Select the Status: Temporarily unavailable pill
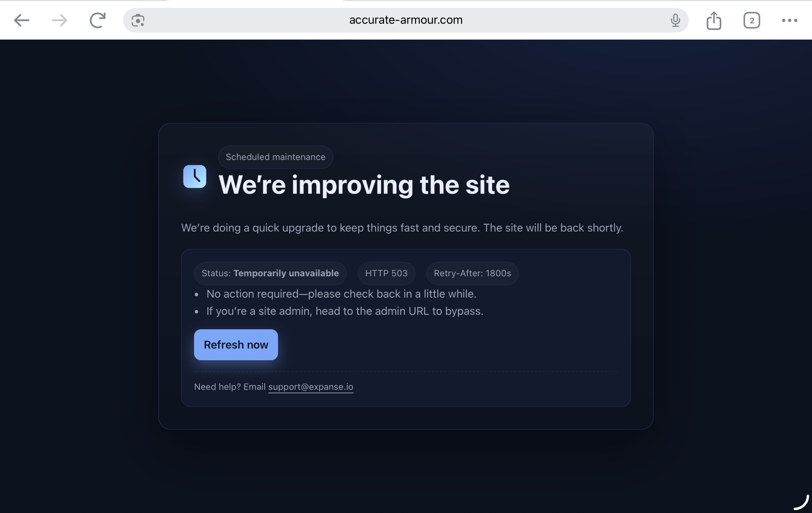 tap(270, 273)
